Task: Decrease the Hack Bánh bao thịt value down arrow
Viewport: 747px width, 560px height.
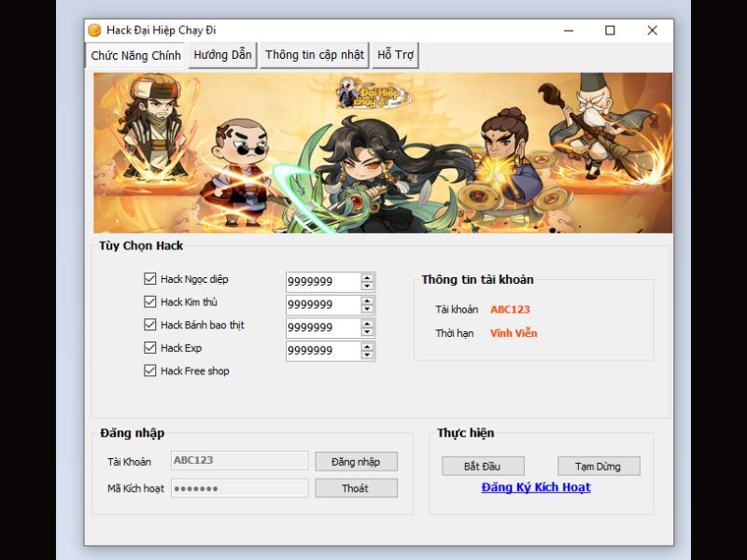Action: [367, 331]
